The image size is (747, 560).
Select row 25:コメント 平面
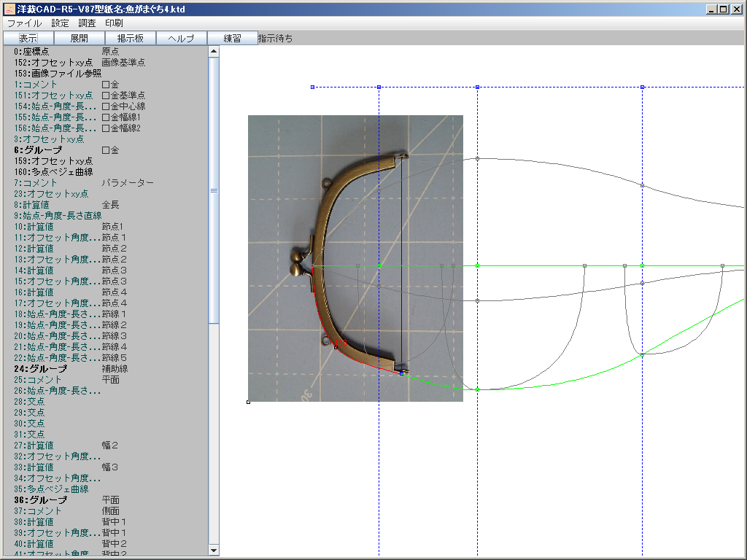66,380
